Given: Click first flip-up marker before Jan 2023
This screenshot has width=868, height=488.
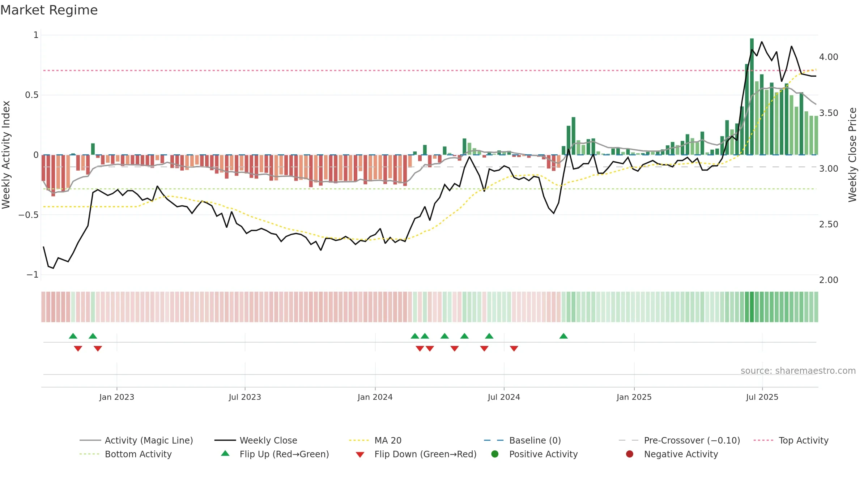Looking at the screenshot, I should pyautogui.click(x=73, y=336).
